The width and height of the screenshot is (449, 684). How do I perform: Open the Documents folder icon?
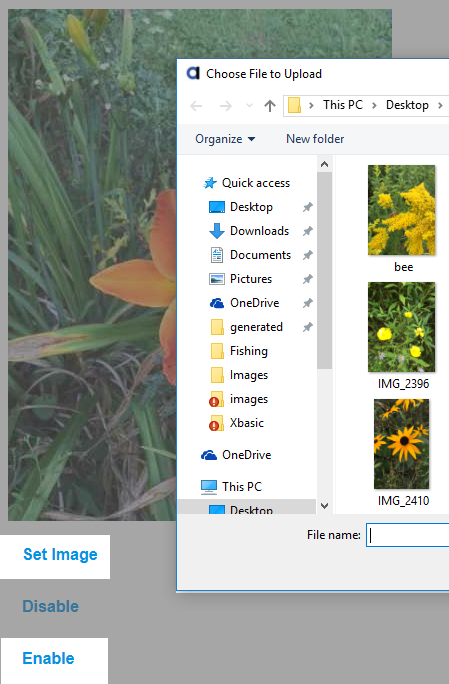[x=217, y=255]
